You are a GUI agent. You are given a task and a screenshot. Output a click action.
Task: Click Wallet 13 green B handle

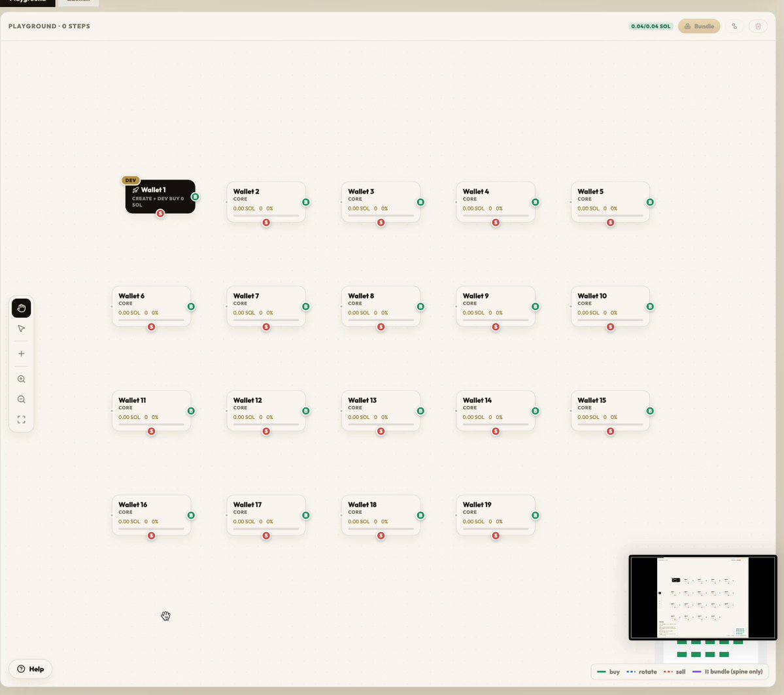point(420,411)
